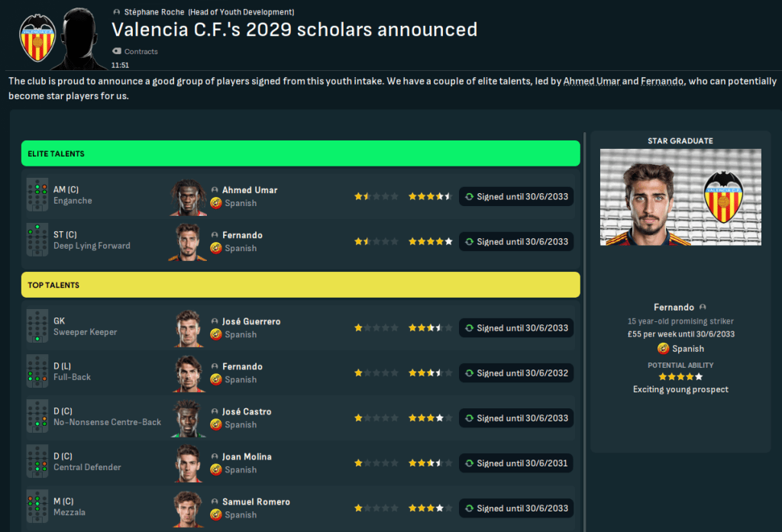Click refresh icon on Joan Molina's contract status
The height and width of the screenshot is (532, 782).
coord(469,463)
